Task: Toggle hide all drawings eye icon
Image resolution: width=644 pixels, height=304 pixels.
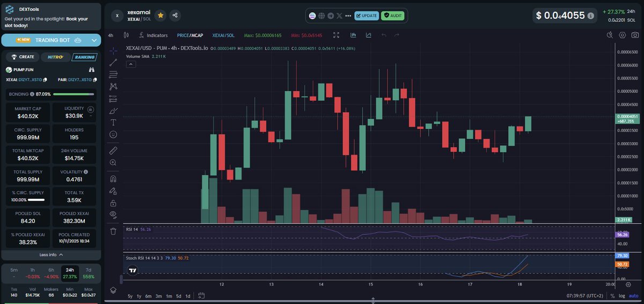Action: [113, 214]
